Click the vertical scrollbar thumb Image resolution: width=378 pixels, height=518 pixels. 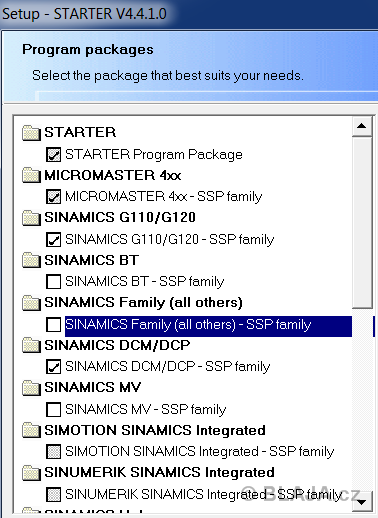[x=362, y=222]
